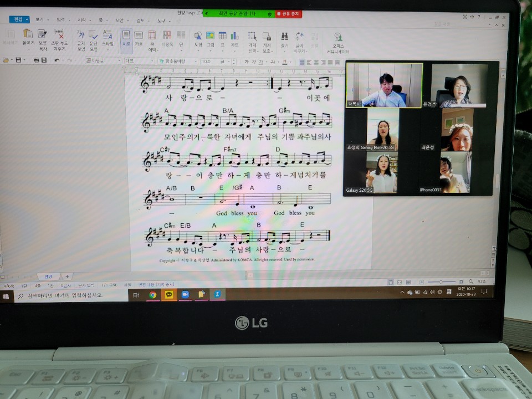Open the font color dropdown arrow
The height and width of the screenshot is (399, 532).
click(291, 63)
